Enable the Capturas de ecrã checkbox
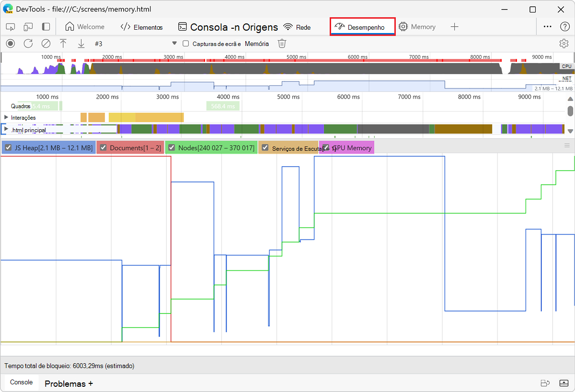Image resolution: width=575 pixels, height=392 pixels. point(186,44)
